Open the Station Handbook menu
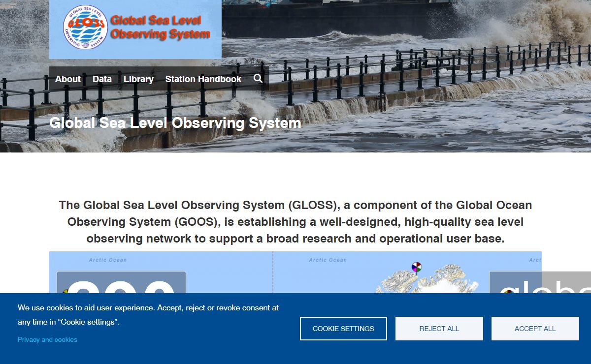This screenshot has height=364, width=591. click(x=203, y=79)
